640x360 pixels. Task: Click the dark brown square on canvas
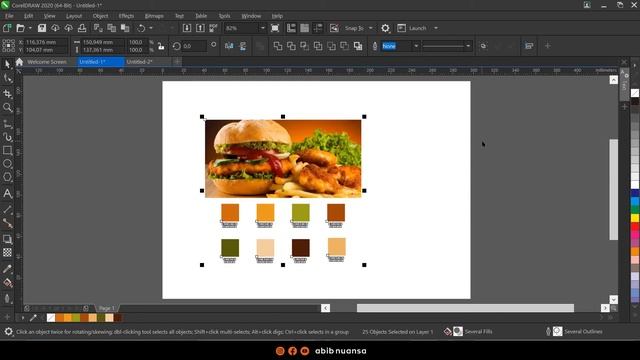301,248
